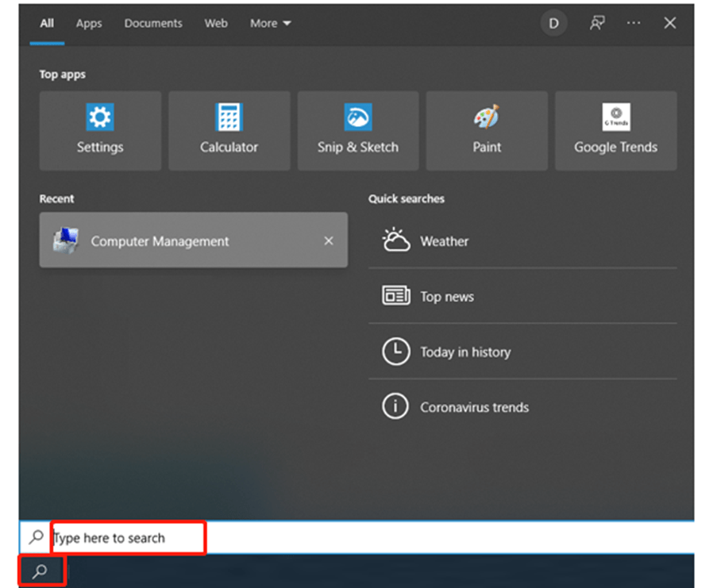Open Computer Management from Recent
Image resolution: width=713 pixels, height=588 pixels.
[x=160, y=240]
